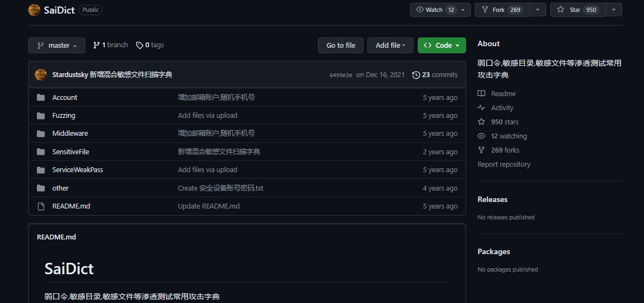This screenshot has width=644, height=303.
Task: Click the Readme link in About
Action: 503,94
